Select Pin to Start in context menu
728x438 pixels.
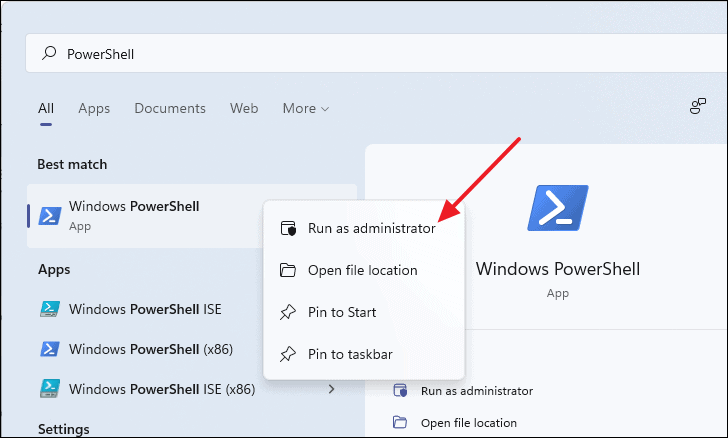tap(364, 312)
